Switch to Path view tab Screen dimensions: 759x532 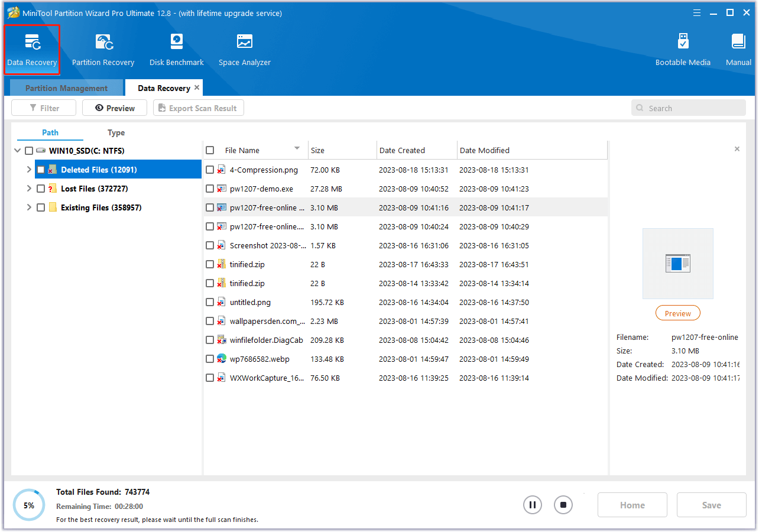[x=50, y=132]
